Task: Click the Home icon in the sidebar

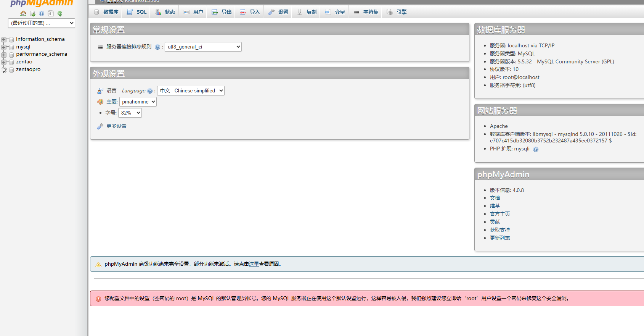Action: [23, 14]
